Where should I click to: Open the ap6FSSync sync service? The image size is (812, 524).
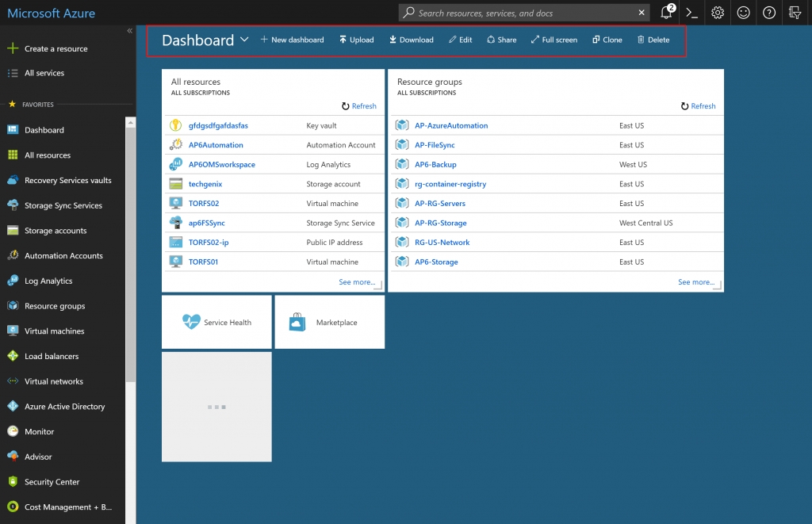207,224
